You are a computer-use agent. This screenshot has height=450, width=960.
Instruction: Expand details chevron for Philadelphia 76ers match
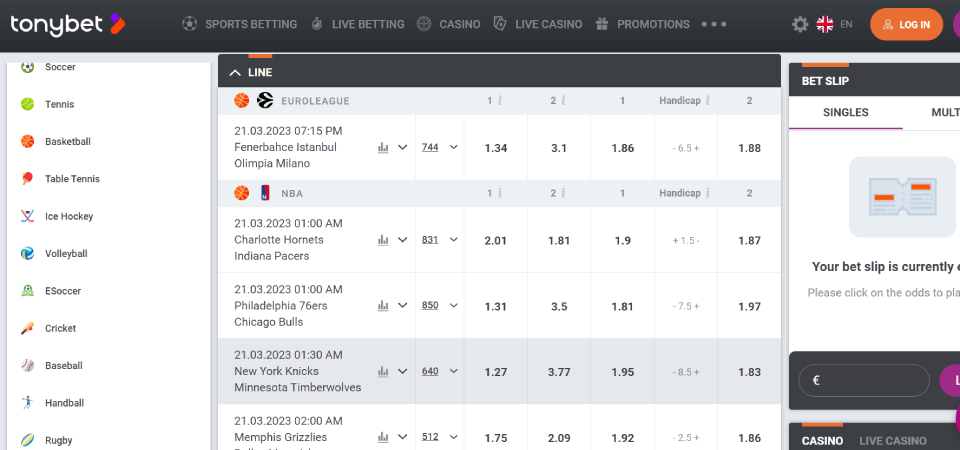tap(402, 306)
